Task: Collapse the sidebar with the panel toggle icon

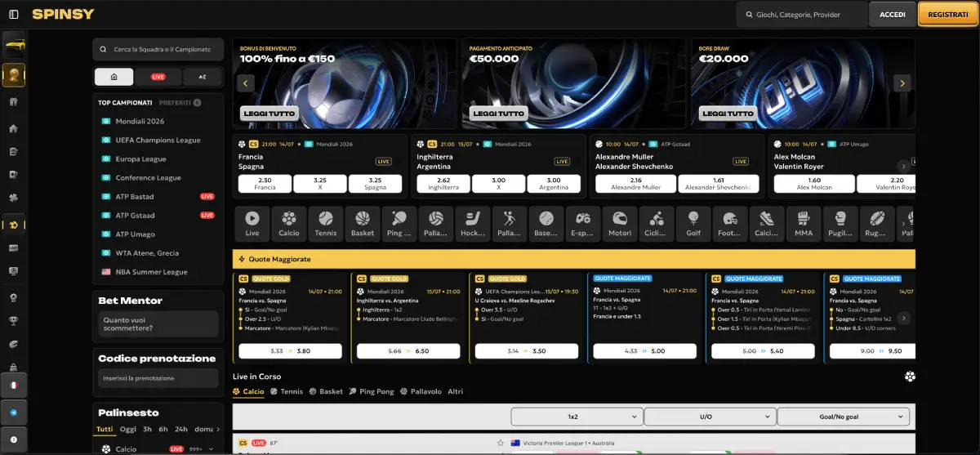Action: [13, 14]
